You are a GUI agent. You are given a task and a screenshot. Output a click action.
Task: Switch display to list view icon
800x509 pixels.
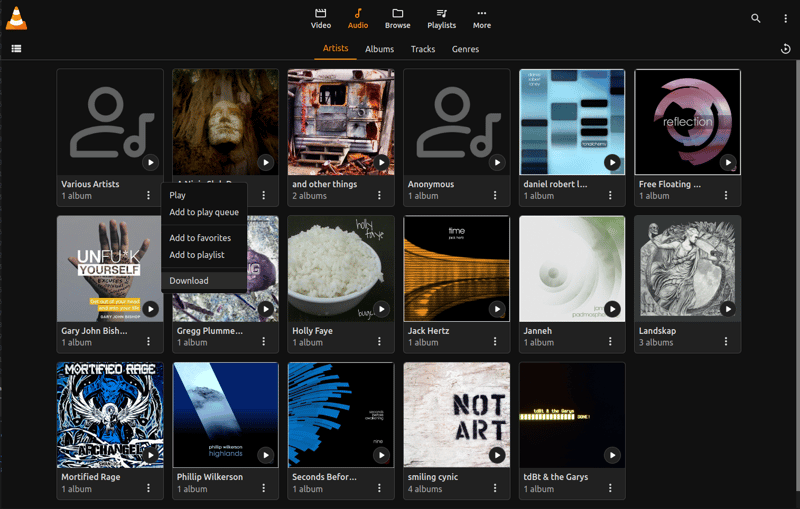tap(16, 48)
